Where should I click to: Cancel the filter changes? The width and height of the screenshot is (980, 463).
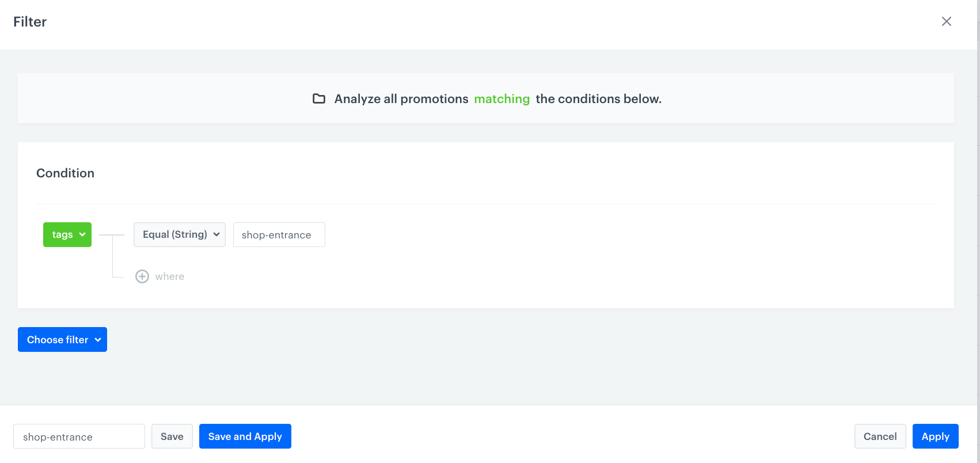point(880,437)
